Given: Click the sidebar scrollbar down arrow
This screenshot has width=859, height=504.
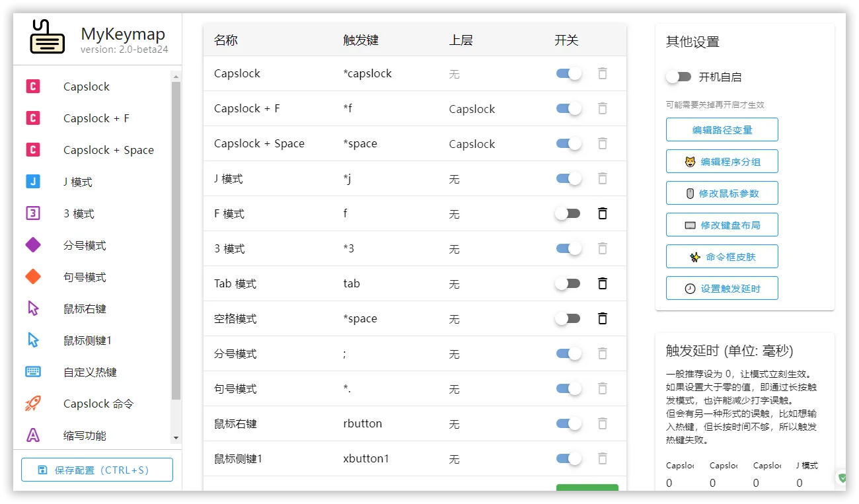Looking at the screenshot, I should point(176,438).
